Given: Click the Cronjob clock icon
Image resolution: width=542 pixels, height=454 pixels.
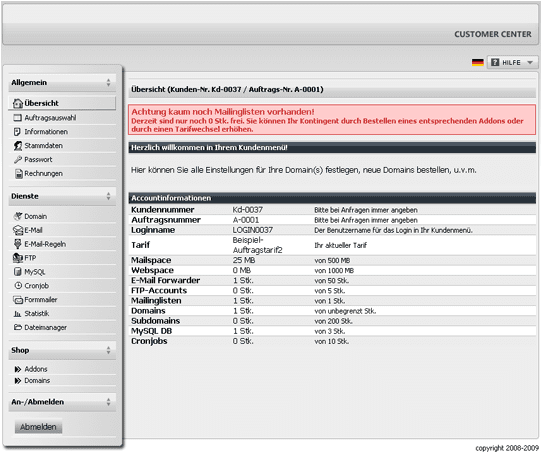Looking at the screenshot, I should coord(18,285).
